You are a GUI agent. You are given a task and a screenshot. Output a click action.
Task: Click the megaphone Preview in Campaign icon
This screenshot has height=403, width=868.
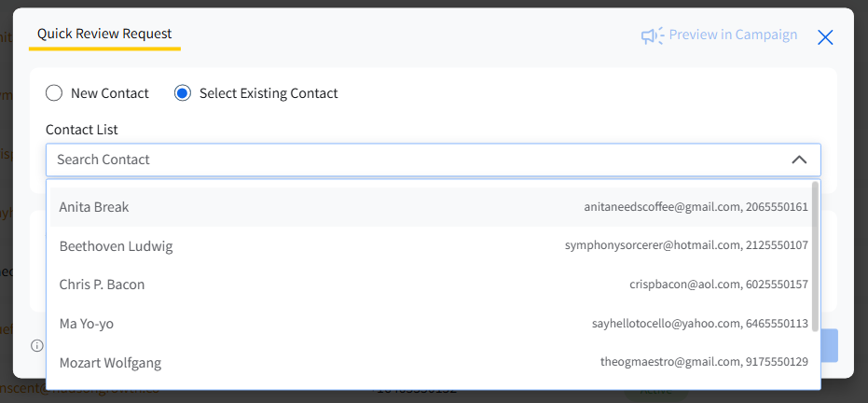point(651,35)
